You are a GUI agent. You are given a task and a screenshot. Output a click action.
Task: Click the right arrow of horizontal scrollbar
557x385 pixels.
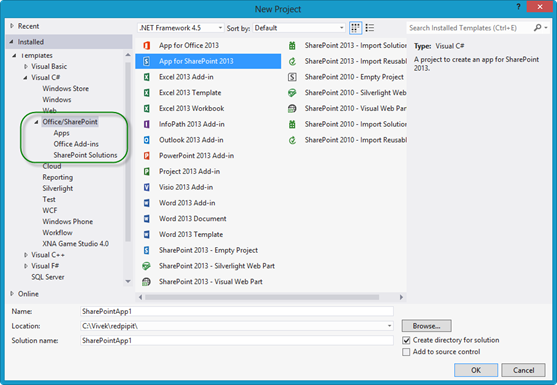coord(401,297)
